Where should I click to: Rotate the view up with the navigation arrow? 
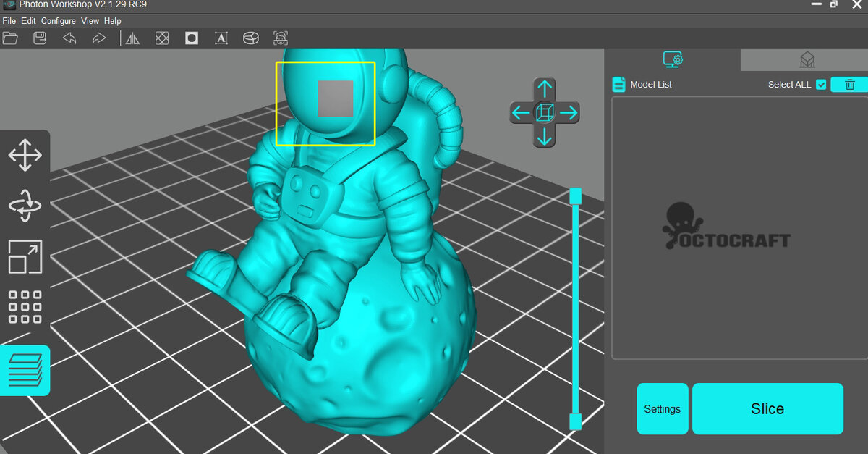click(545, 89)
